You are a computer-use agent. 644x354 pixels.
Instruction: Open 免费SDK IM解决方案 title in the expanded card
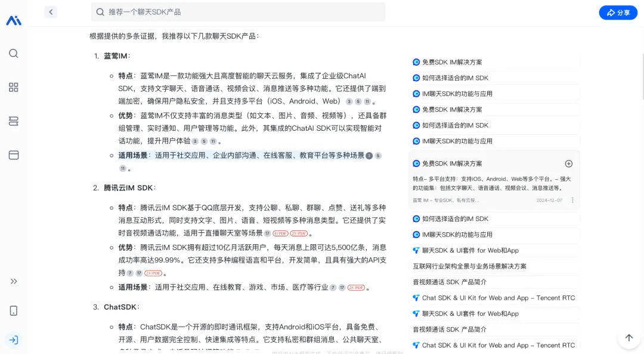pyautogui.click(x=452, y=164)
